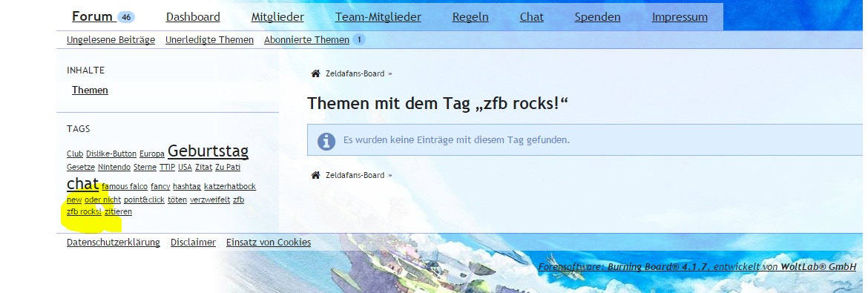Open the Regeln page
Image resolution: width=868 pixels, height=293 pixels.
click(470, 17)
